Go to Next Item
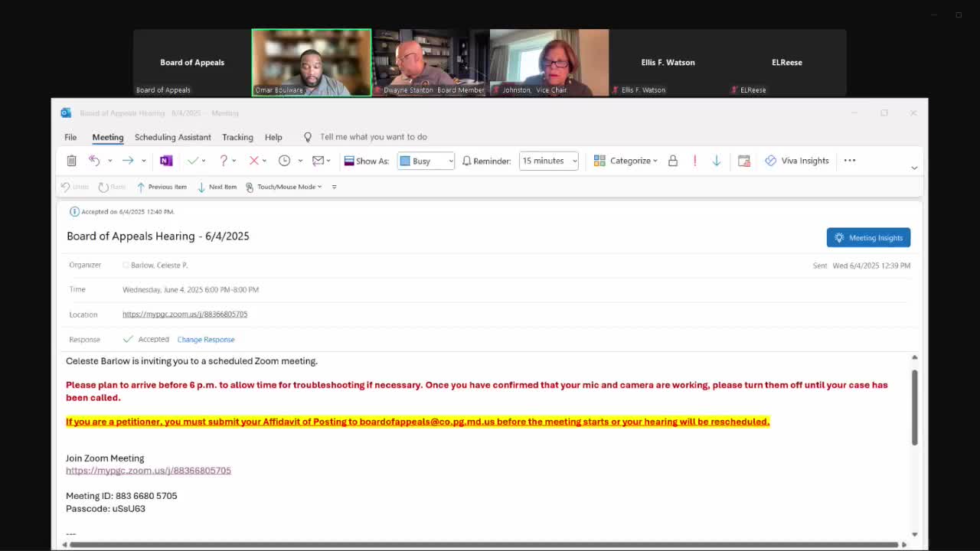The height and width of the screenshot is (551, 980). click(217, 187)
